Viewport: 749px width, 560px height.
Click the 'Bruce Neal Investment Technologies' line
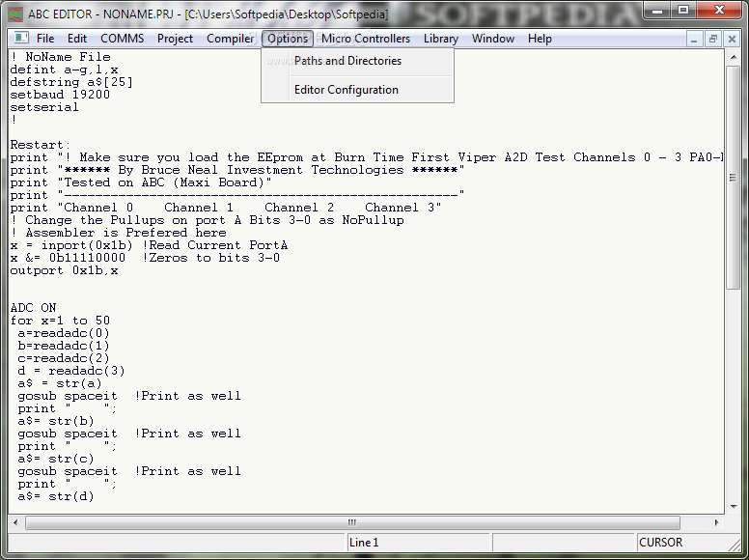(x=237, y=170)
